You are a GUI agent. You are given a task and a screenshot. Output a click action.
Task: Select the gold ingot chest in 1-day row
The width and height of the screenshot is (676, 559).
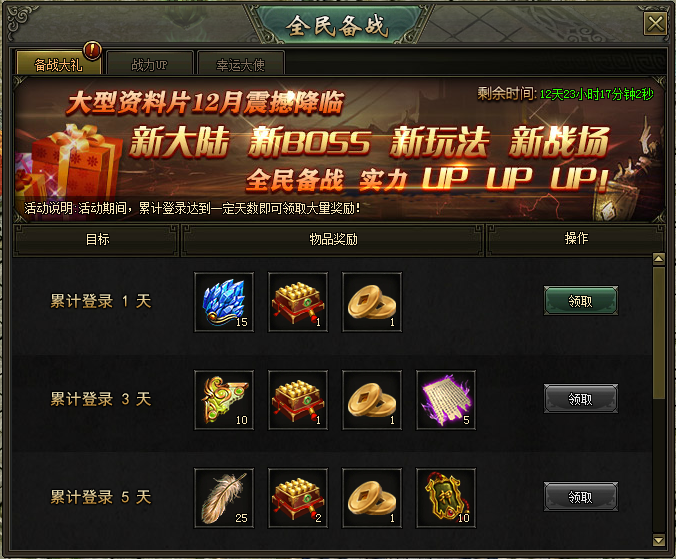298,302
